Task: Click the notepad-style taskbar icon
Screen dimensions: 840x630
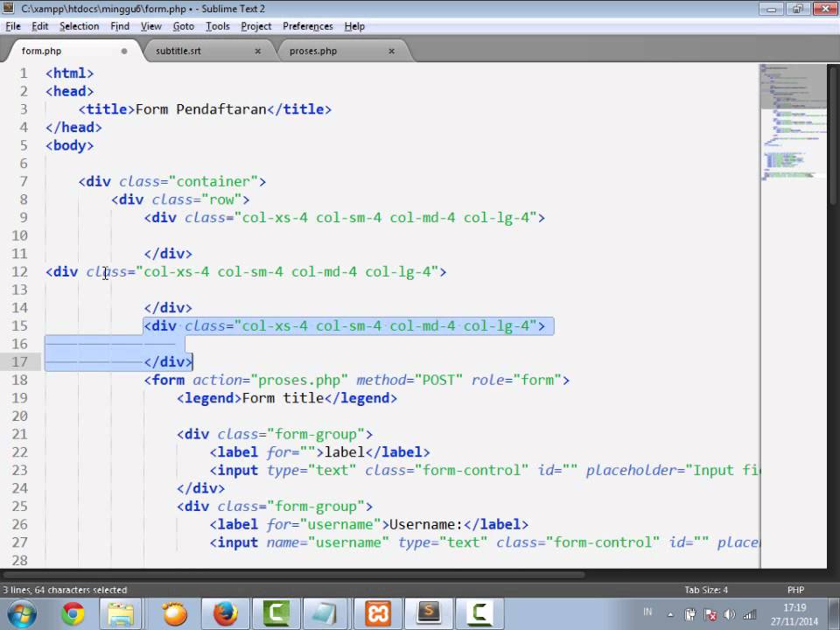Action: [325, 614]
